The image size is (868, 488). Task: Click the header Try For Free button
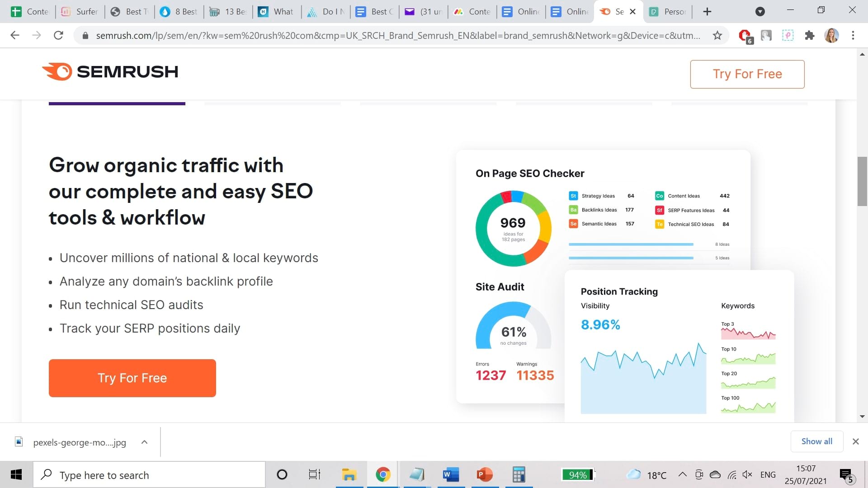[x=747, y=74]
